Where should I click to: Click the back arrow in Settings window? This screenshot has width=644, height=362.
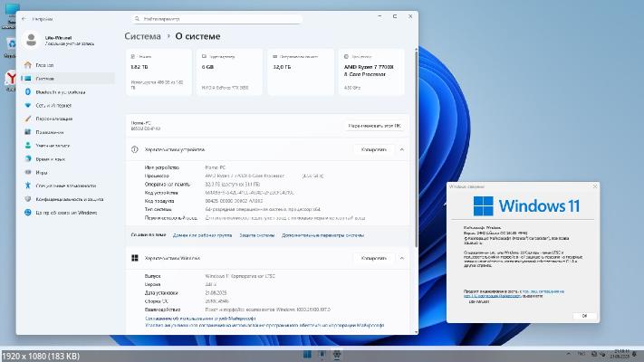tap(23, 18)
